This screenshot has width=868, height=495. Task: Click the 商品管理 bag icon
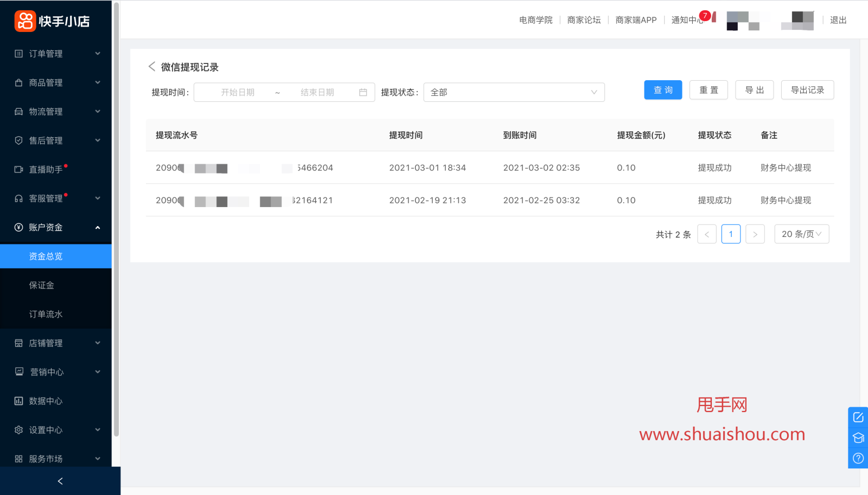(x=18, y=82)
